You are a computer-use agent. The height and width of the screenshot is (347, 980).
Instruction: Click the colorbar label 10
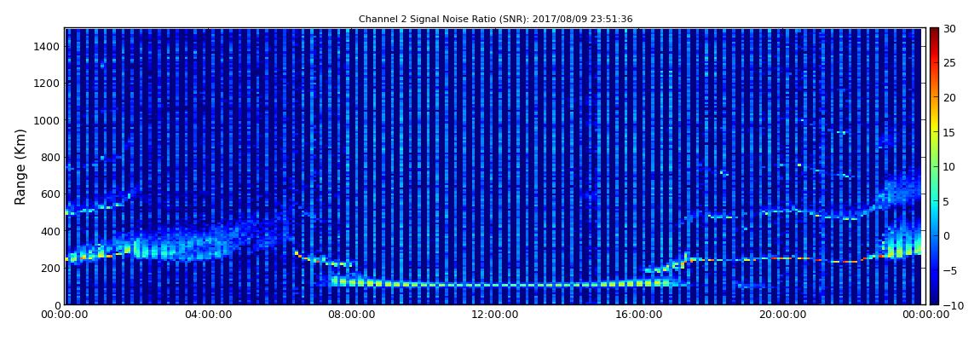pos(949,167)
